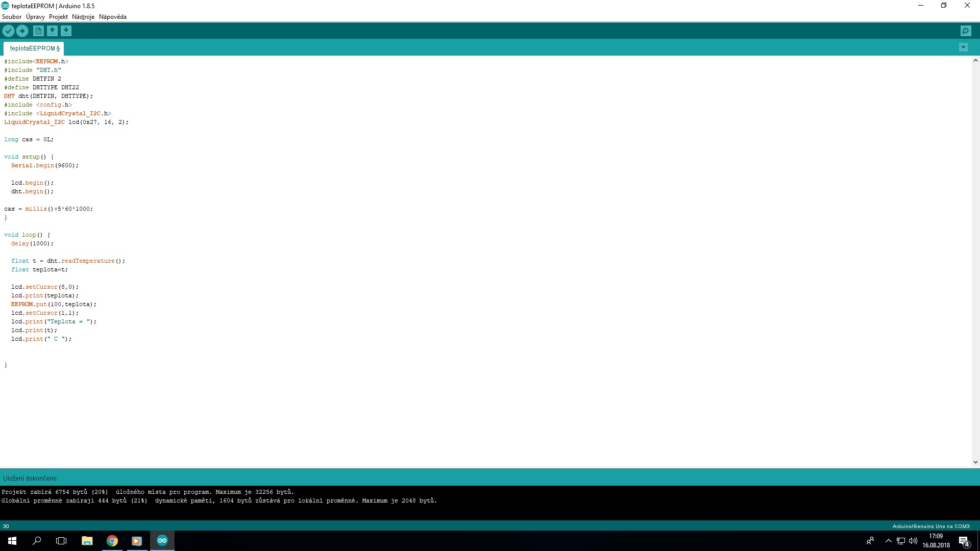Open the volume speaker tray icon

tap(913, 541)
